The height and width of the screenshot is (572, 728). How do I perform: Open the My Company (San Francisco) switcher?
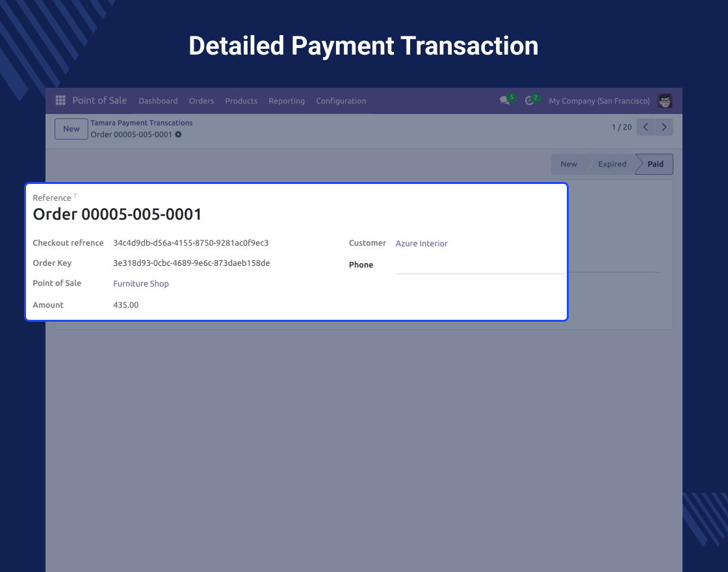[x=599, y=101]
